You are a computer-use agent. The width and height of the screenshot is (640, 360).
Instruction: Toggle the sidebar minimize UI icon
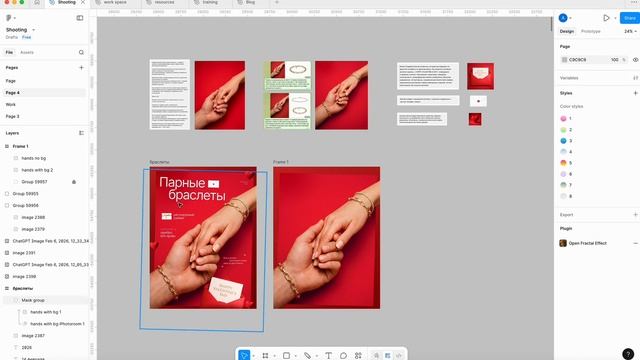pos(80,18)
